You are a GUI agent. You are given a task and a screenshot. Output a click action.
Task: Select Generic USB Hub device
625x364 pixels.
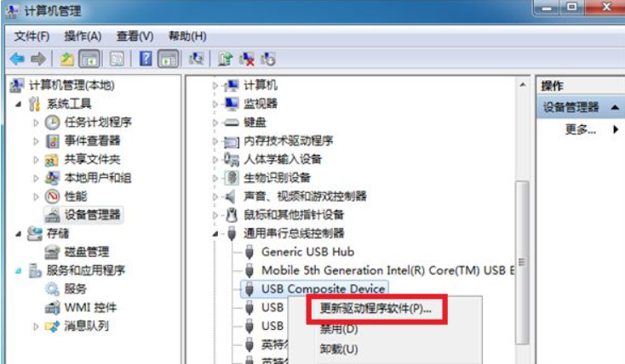click(307, 252)
